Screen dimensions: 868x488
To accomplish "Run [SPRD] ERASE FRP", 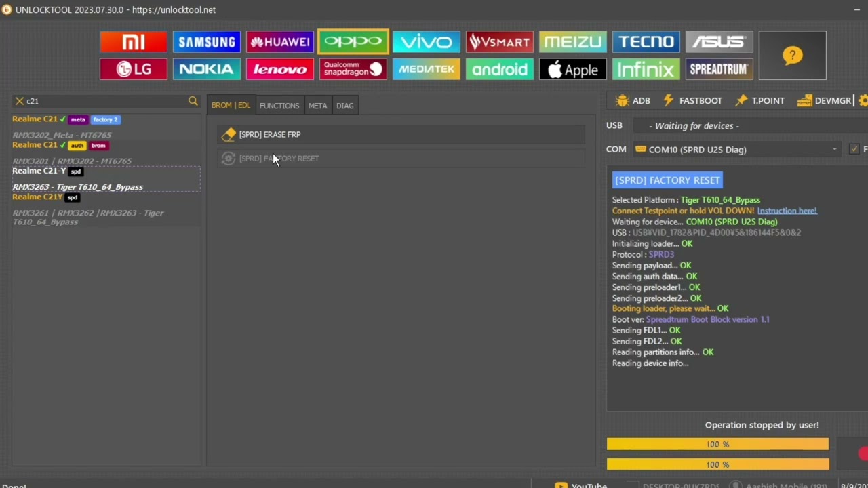I will click(401, 135).
